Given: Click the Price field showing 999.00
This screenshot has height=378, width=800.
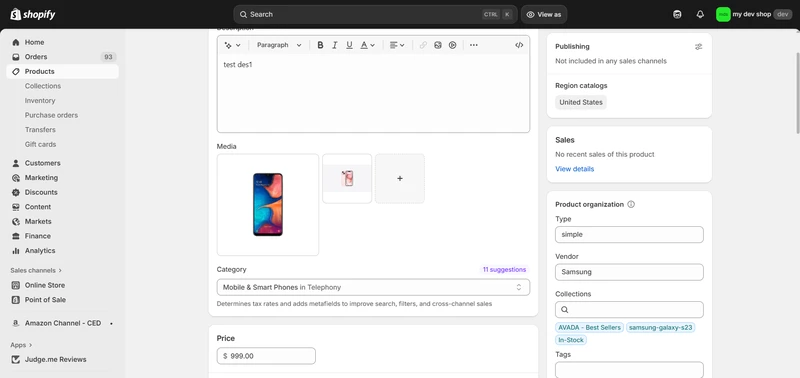Looking at the screenshot, I should 266,356.
